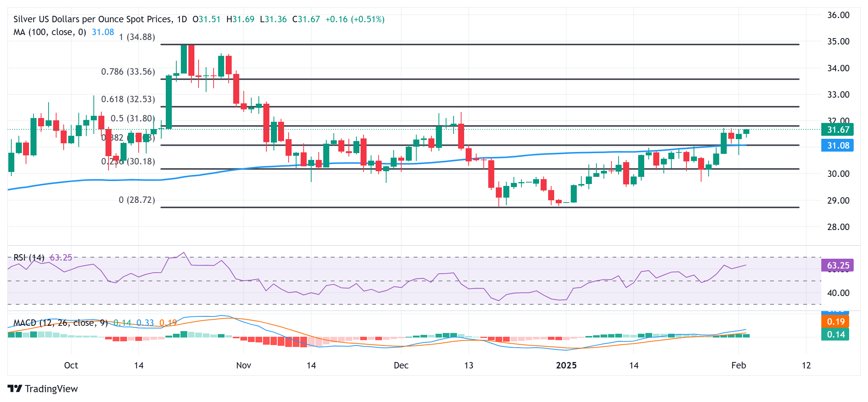This screenshot has width=868, height=402.
Task: Click the purple 63.25 RSI value tag
Action: (x=837, y=265)
